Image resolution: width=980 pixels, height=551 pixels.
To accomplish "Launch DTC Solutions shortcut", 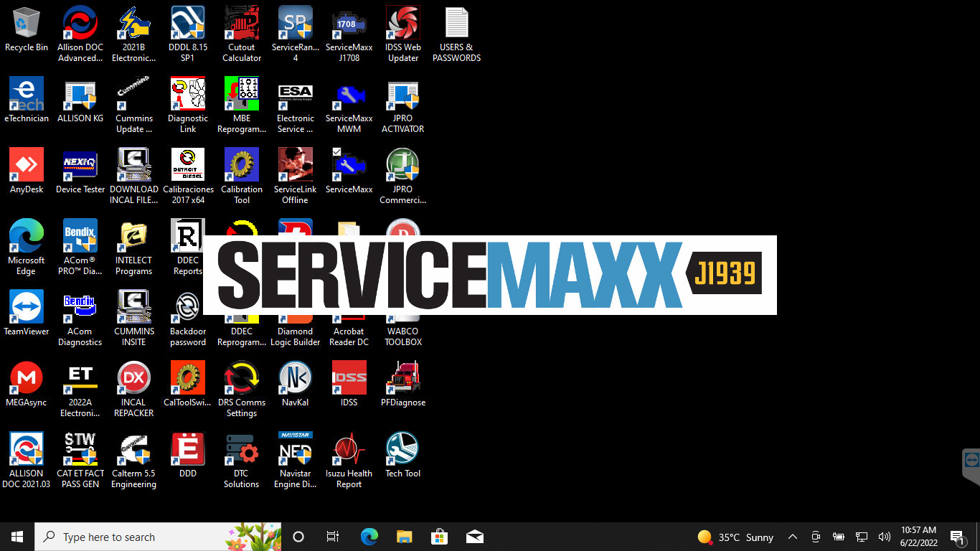I will click(242, 460).
